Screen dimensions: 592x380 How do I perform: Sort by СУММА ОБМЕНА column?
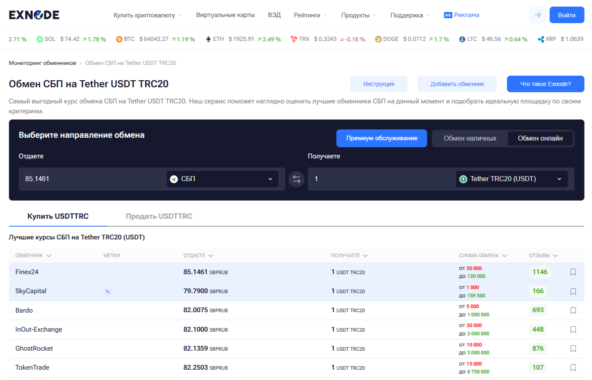coord(483,256)
